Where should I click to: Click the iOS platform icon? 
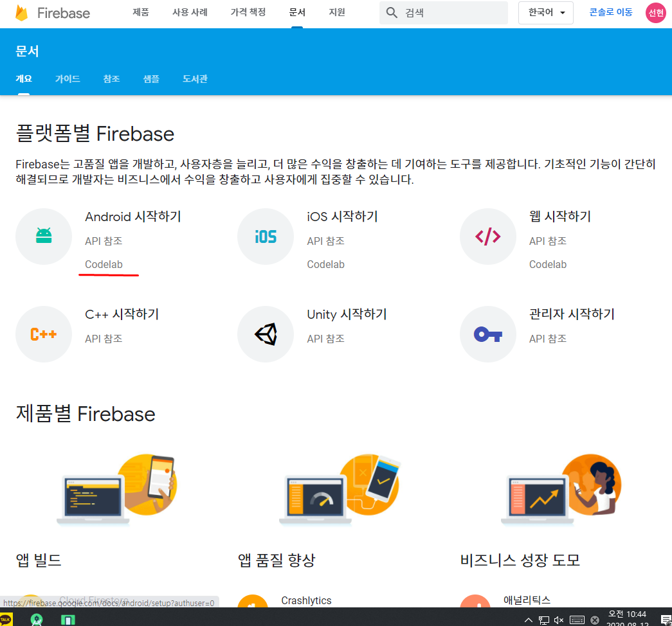(x=266, y=236)
